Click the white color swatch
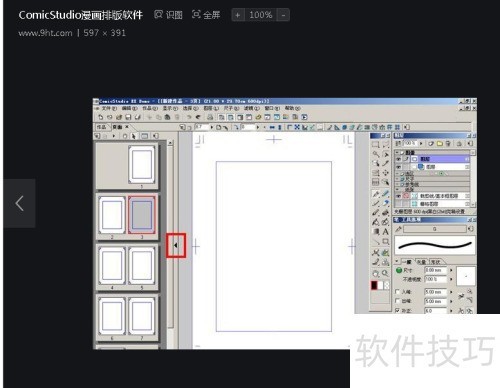 click(381, 286)
